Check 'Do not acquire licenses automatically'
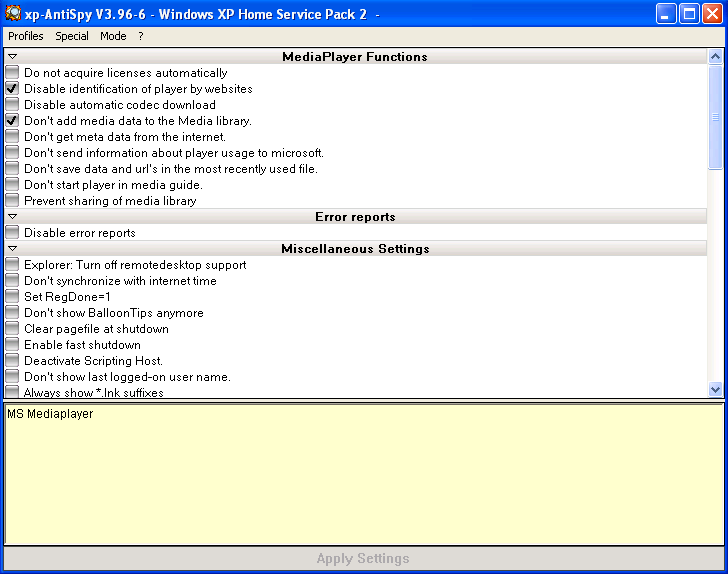The width and height of the screenshot is (728, 574). pyautogui.click(x=12, y=72)
